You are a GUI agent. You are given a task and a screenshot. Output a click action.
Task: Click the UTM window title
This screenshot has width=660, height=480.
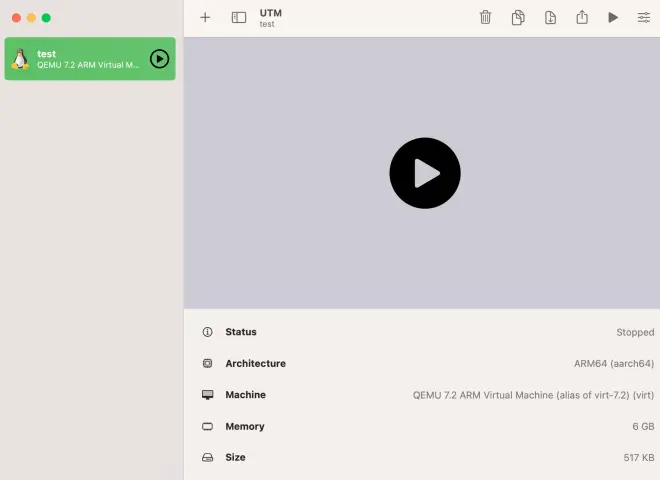(x=271, y=13)
